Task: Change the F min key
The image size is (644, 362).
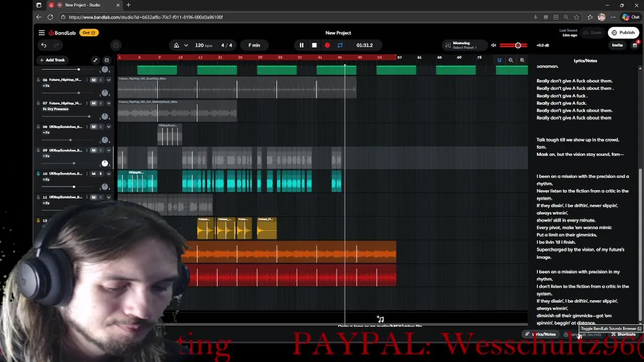Action: pyautogui.click(x=254, y=45)
